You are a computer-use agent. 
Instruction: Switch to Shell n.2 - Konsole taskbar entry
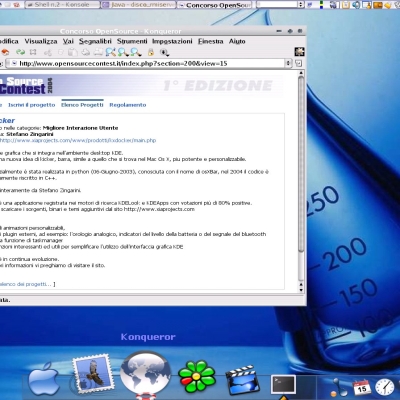[x=62, y=5]
